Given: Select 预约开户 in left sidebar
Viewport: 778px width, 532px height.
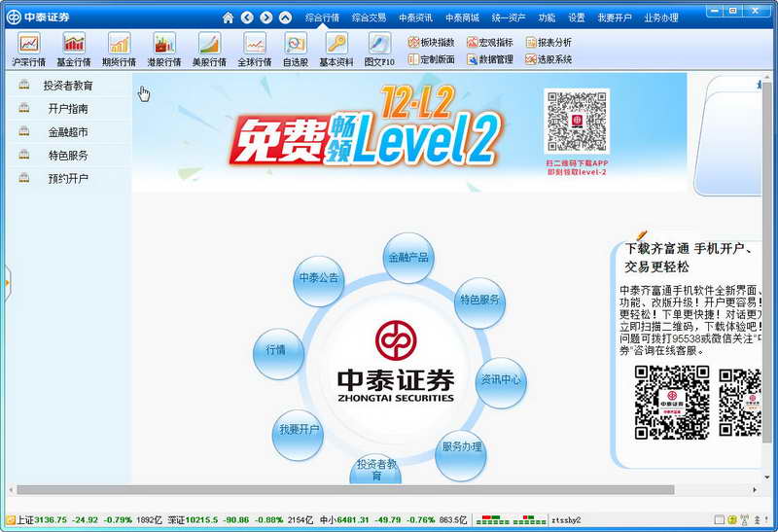Looking at the screenshot, I should tap(68, 178).
